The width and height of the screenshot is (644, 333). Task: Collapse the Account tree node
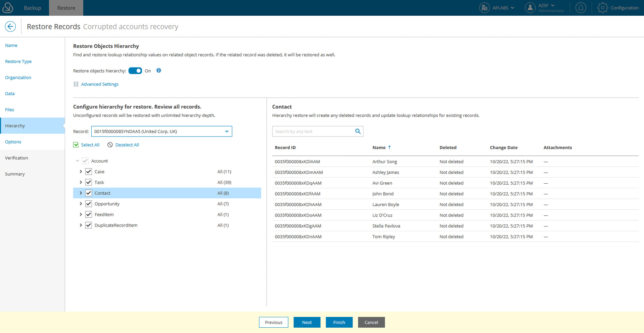click(x=77, y=161)
